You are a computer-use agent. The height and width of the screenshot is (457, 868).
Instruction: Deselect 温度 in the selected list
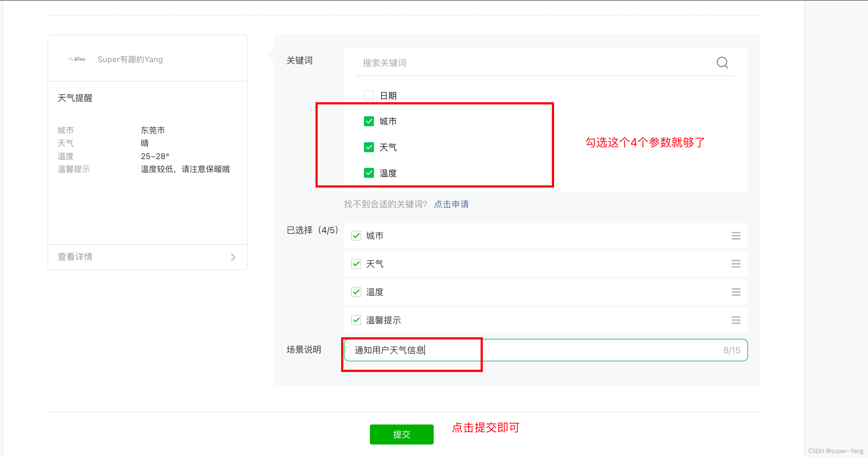(356, 292)
